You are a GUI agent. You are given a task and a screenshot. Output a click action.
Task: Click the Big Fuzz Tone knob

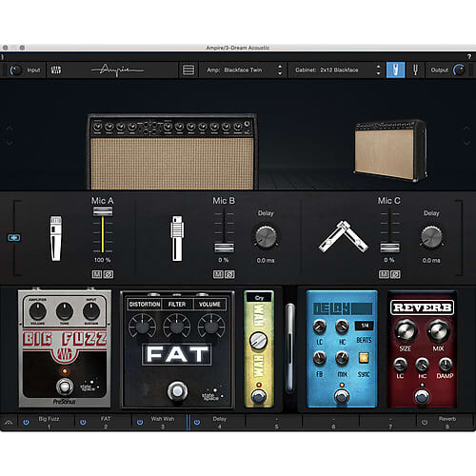65,311
